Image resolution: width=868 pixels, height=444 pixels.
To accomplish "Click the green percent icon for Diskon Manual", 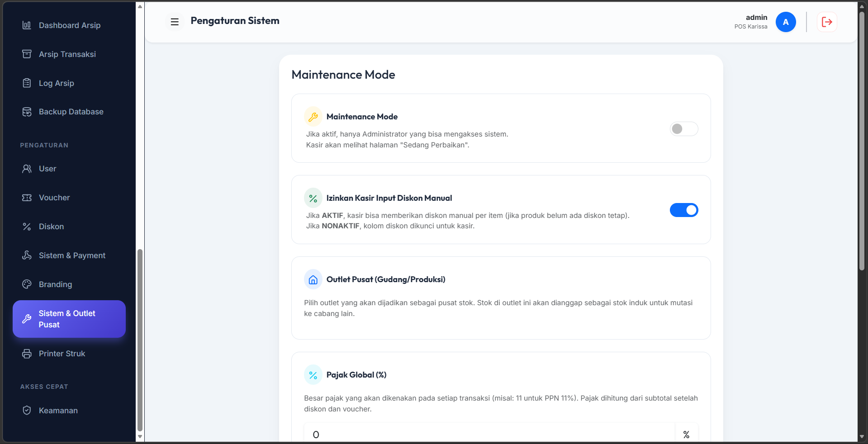I will (313, 198).
